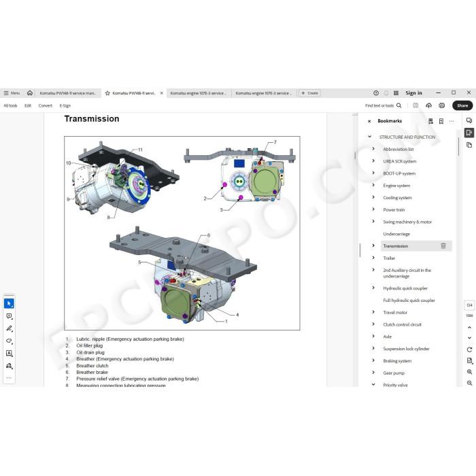Click the page display settings icon

click(x=469, y=360)
